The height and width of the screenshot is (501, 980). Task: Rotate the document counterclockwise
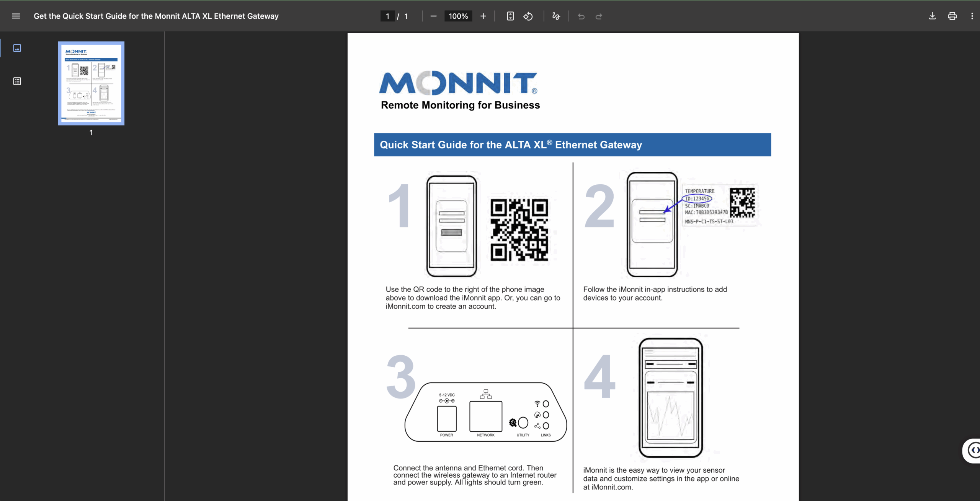[x=528, y=16]
